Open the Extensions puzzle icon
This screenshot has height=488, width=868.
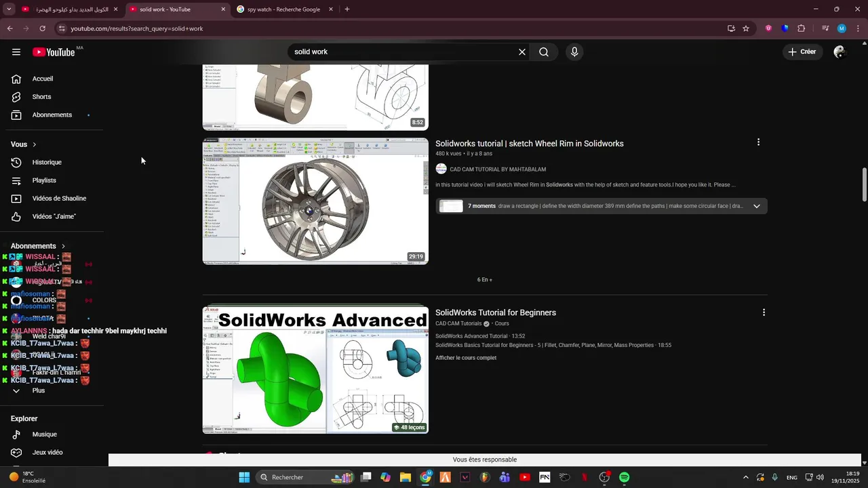(802, 28)
